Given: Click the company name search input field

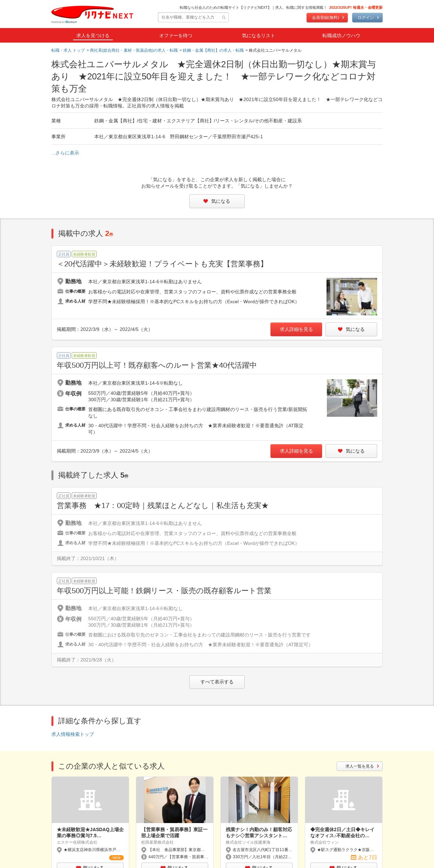Looking at the screenshot, I should click(193, 17).
